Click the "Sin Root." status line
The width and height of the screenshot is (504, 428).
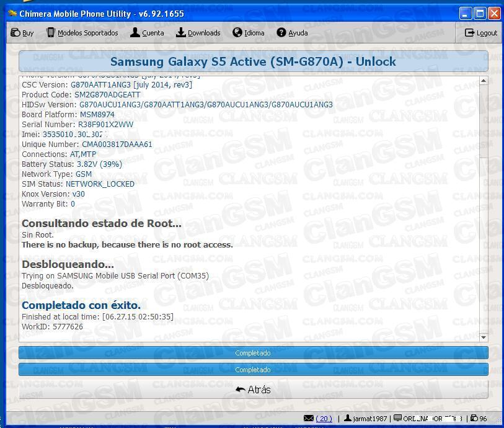38,235
